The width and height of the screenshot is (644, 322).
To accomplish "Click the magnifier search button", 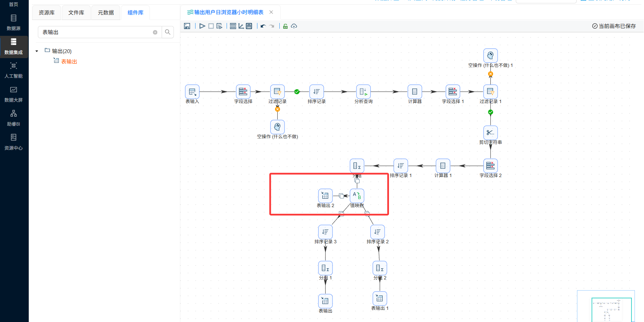I will tap(168, 32).
